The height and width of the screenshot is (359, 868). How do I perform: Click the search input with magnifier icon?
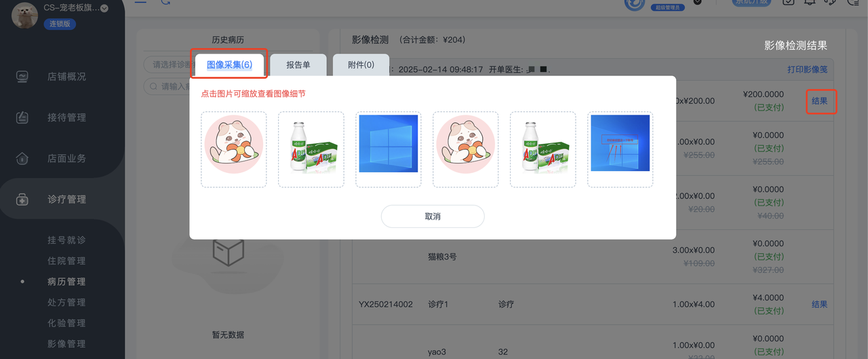click(x=167, y=86)
